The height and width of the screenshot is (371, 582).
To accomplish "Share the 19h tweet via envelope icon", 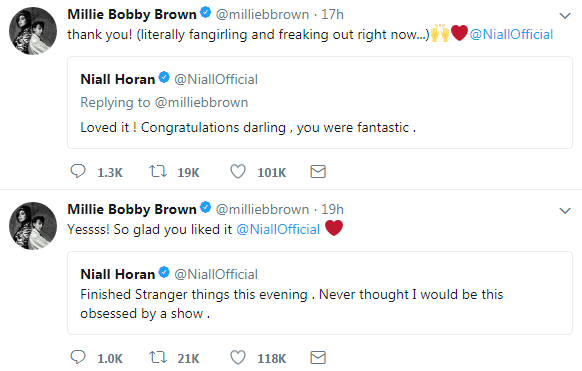I will [318, 357].
